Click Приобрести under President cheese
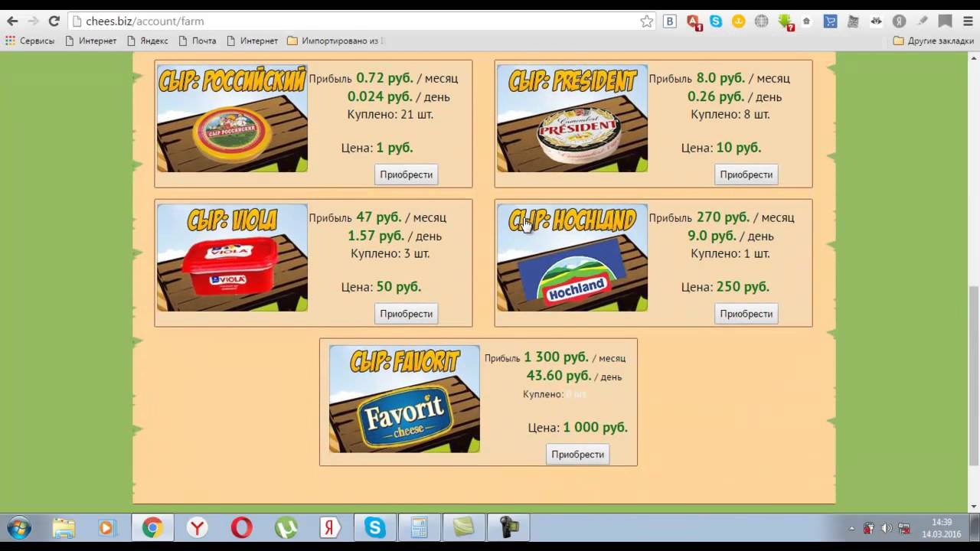The image size is (980, 551). coord(746,174)
